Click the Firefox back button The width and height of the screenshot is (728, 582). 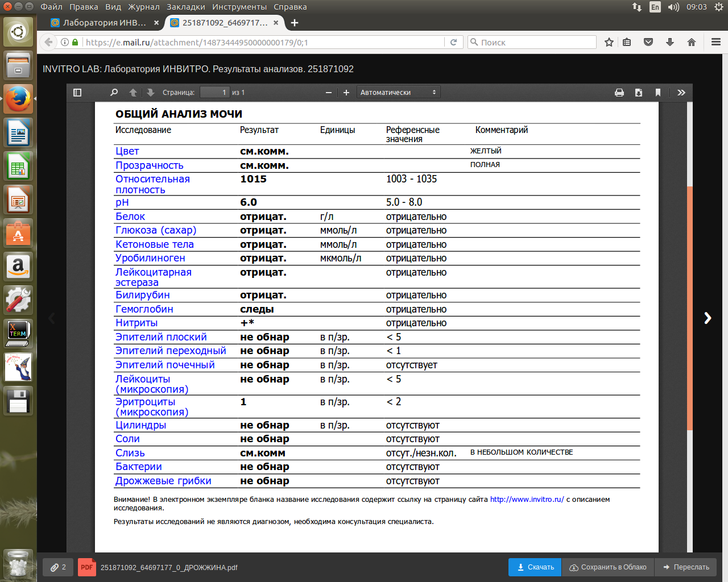49,42
